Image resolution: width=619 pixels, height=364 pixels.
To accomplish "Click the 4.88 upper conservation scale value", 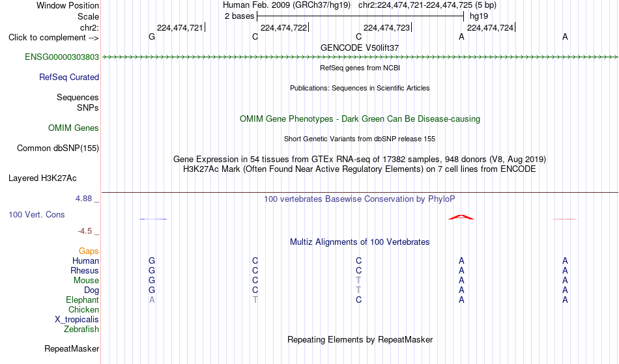I will coord(83,199).
